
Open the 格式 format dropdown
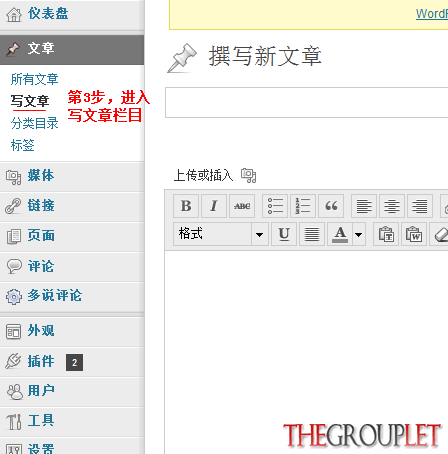(x=221, y=234)
